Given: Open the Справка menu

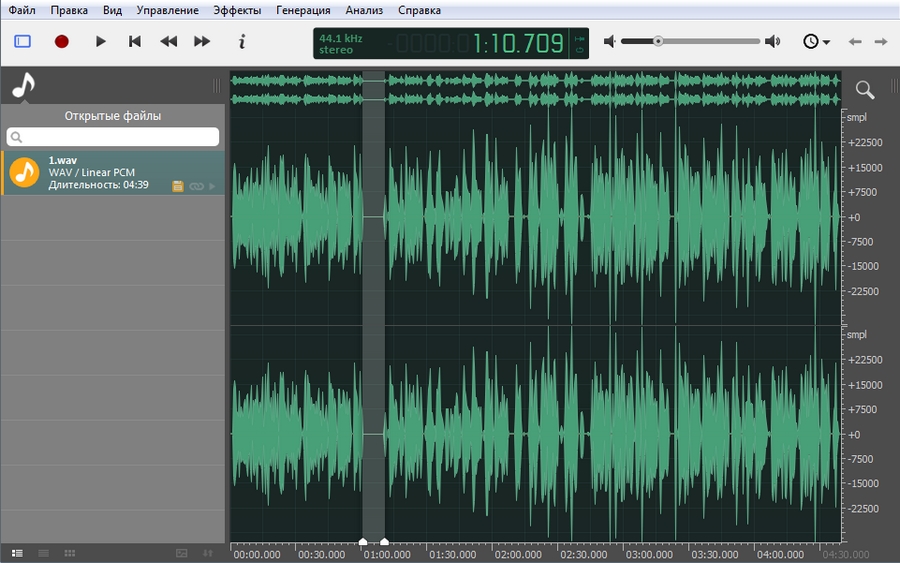Looking at the screenshot, I should pyautogui.click(x=419, y=10).
